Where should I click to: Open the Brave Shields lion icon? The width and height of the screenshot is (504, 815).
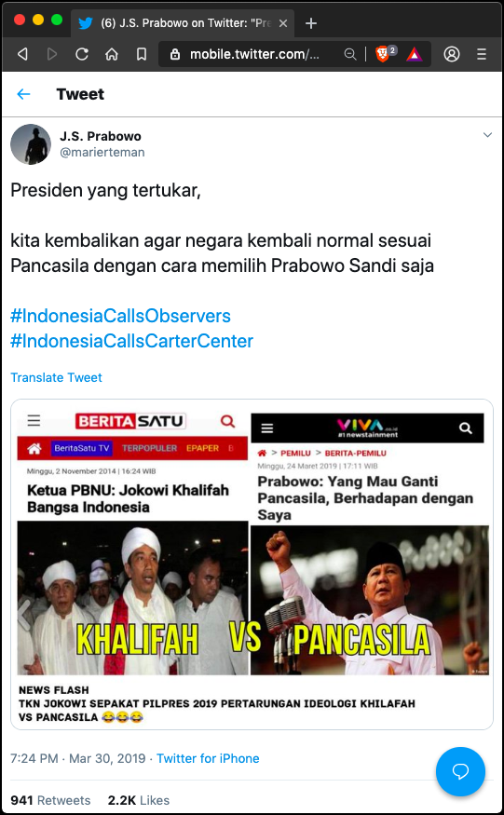pos(382,54)
